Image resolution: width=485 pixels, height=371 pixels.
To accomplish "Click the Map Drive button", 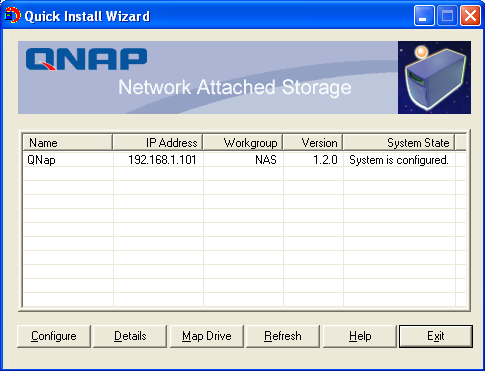I will coord(207,336).
